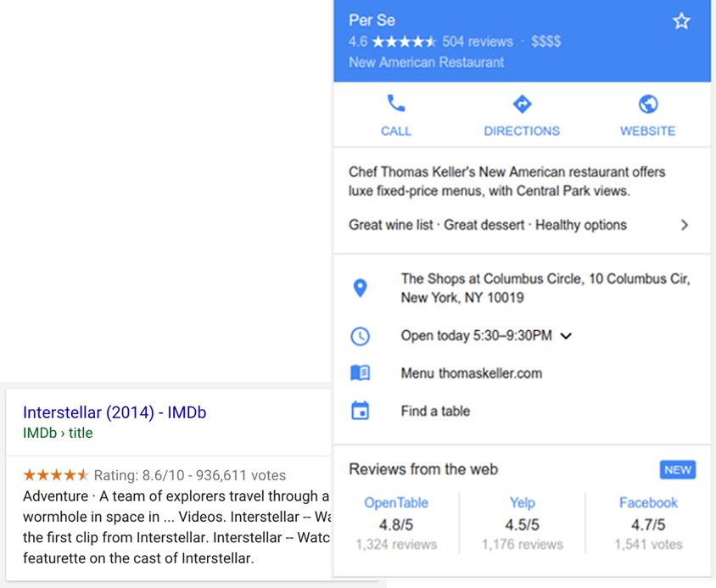716x588 pixels.
Task: Expand opening hours dropdown arrow
Action: [566, 336]
